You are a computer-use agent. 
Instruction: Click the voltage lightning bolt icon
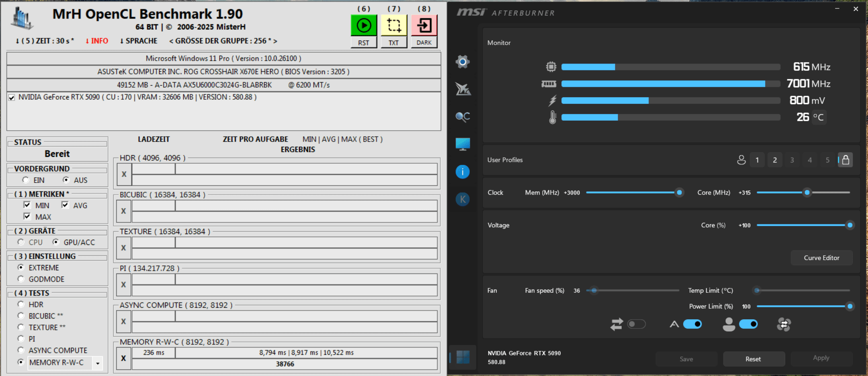click(x=553, y=101)
